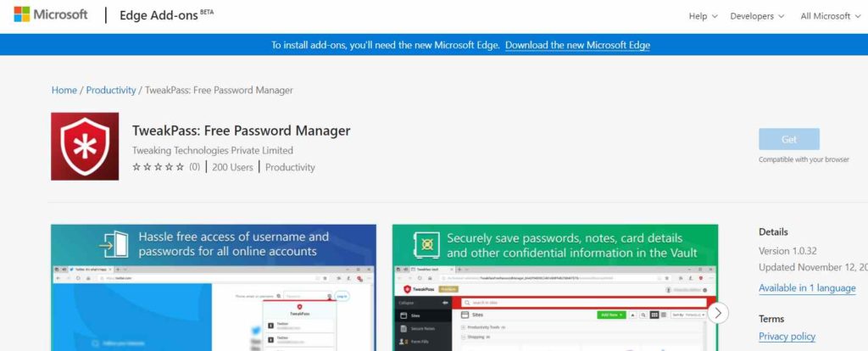Click the Details heading

pos(773,232)
